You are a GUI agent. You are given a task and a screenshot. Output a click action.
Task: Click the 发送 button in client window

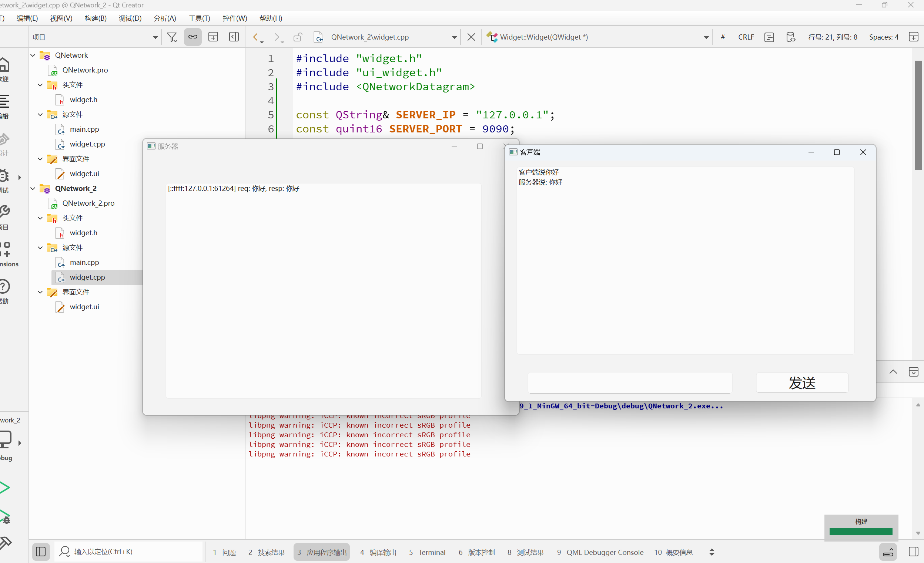click(x=802, y=383)
